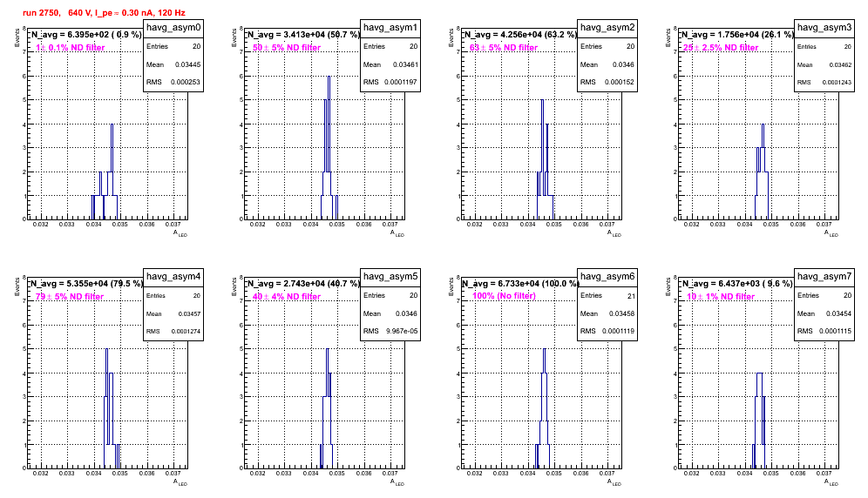
Task: Select the havg_asym2 stats box title
Action: (x=607, y=28)
